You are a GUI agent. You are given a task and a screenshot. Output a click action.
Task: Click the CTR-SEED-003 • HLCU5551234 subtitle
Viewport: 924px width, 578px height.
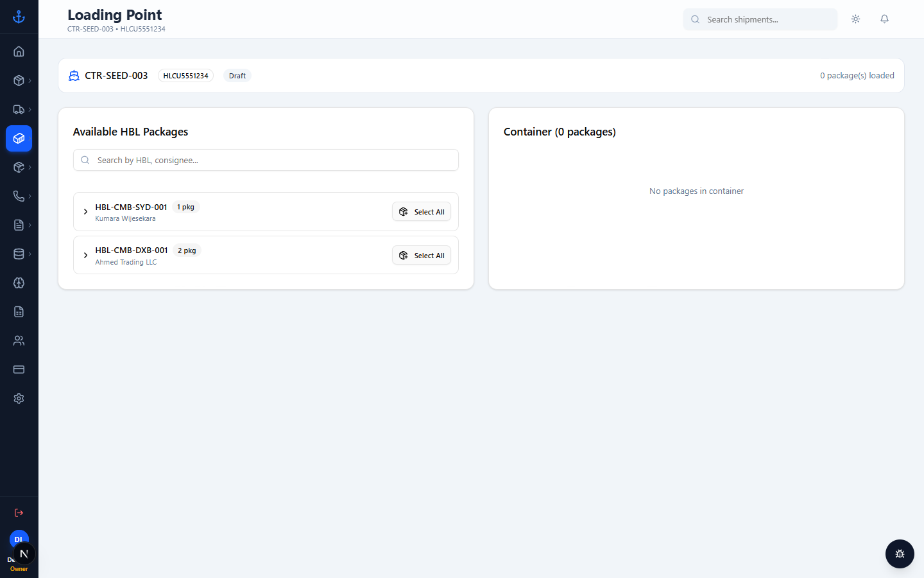pos(116,29)
